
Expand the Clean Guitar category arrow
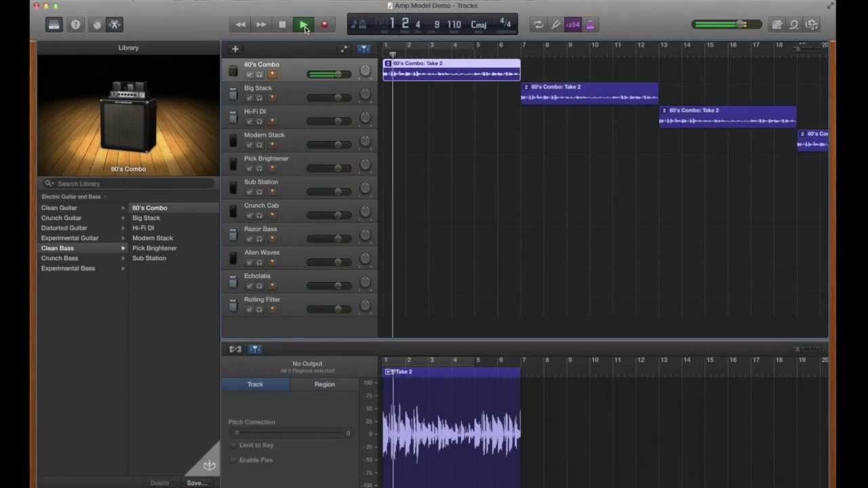123,208
